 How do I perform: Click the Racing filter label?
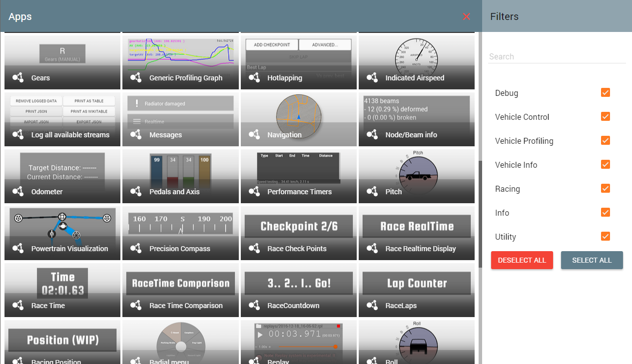pos(508,189)
